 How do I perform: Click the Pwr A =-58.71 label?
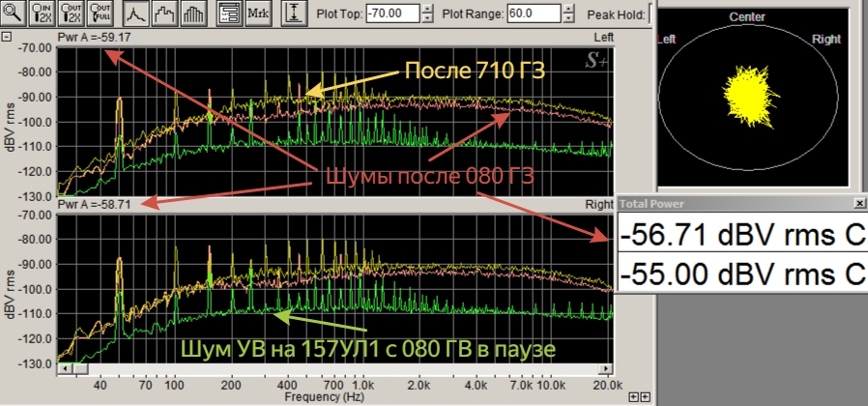[x=94, y=204]
